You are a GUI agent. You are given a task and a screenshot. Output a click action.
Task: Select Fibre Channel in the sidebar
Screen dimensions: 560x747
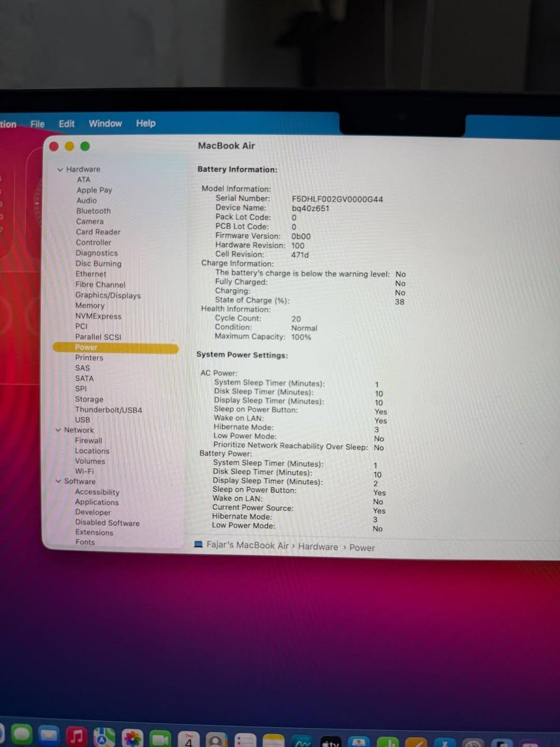click(x=100, y=284)
